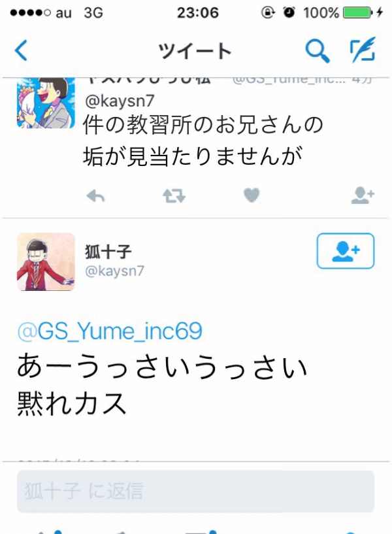Tap the battery indicator in status bar
Image resolution: width=392 pixels, height=534 pixels.
click(x=357, y=12)
